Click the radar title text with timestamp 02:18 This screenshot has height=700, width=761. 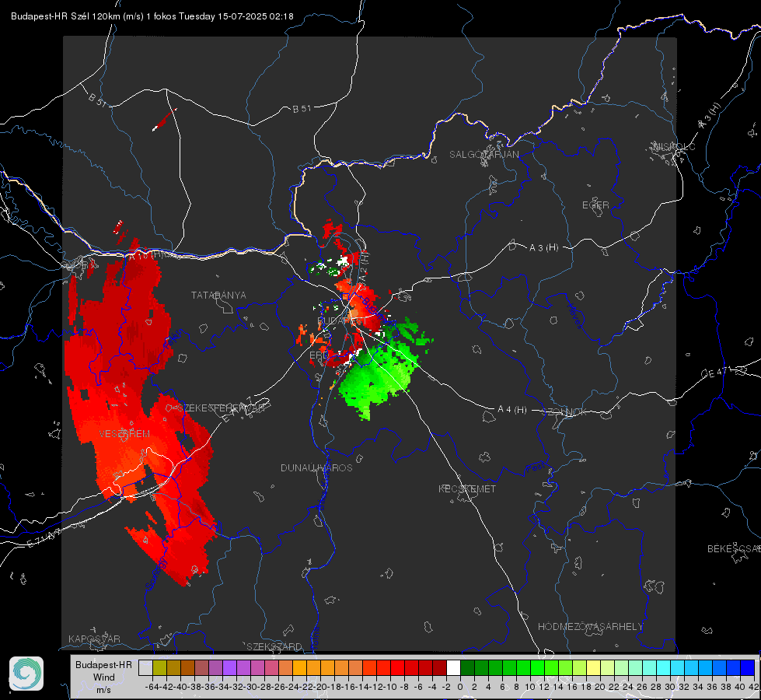(x=152, y=16)
